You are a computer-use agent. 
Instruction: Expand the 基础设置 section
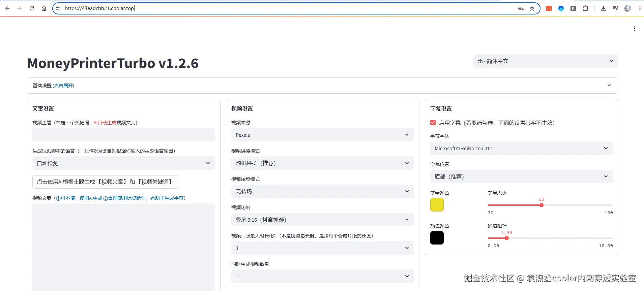322,86
